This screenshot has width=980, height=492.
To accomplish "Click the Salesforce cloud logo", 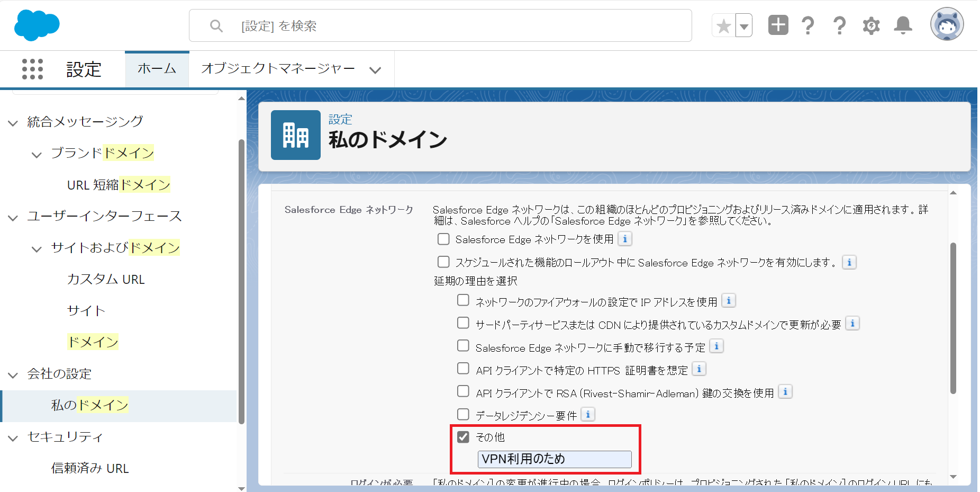I will 37,25.
